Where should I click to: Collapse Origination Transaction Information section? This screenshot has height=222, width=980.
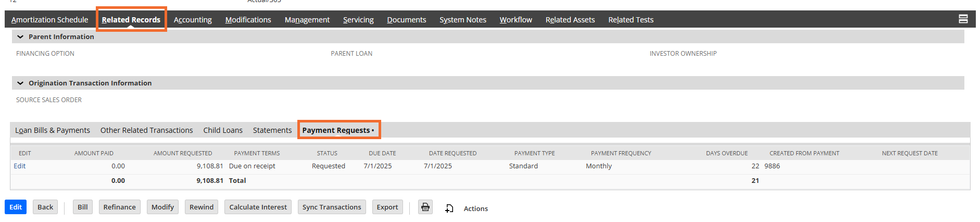[20, 83]
